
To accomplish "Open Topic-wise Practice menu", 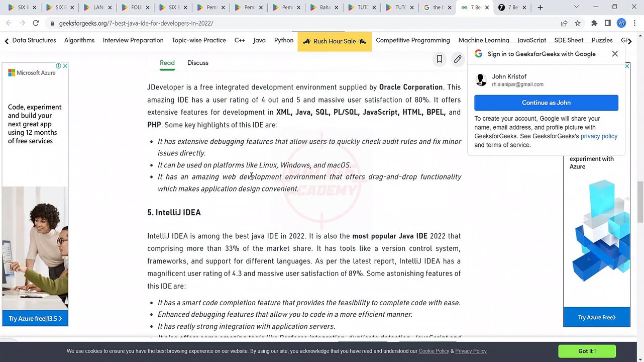I will tap(199, 40).
